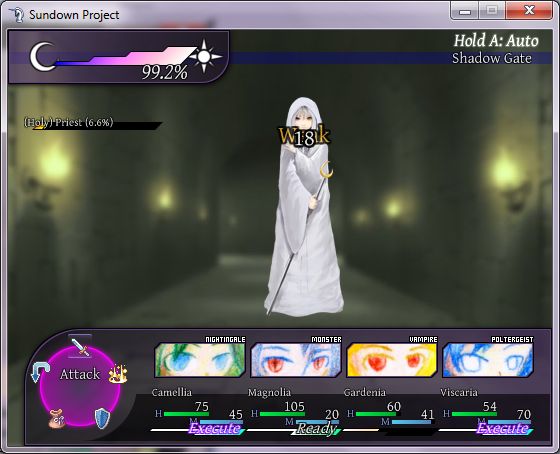Screen dimensions: 560x454
Task: Click the moon-to-sun gauge at 99.2%
Action: (125, 56)
